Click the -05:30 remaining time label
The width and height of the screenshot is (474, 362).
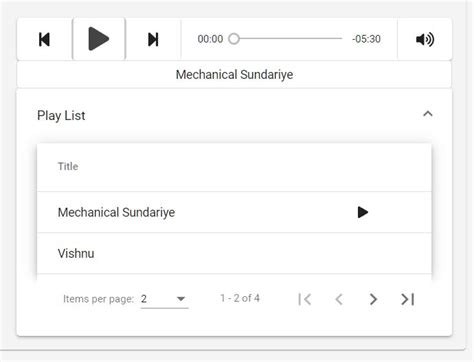[366, 39]
